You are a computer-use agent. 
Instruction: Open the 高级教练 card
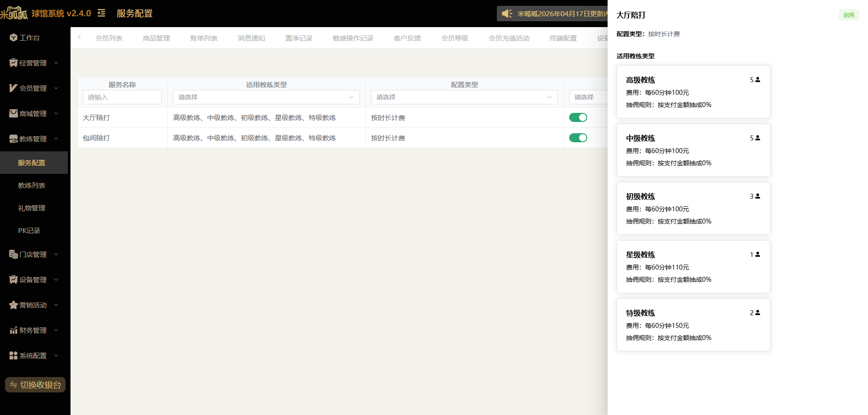pyautogui.click(x=693, y=92)
